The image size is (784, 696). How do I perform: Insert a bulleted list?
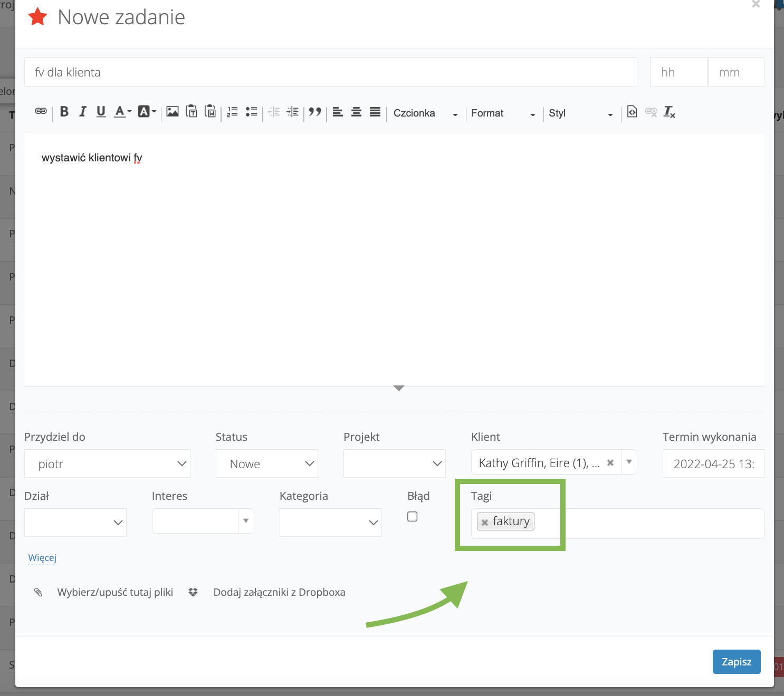[x=252, y=112]
